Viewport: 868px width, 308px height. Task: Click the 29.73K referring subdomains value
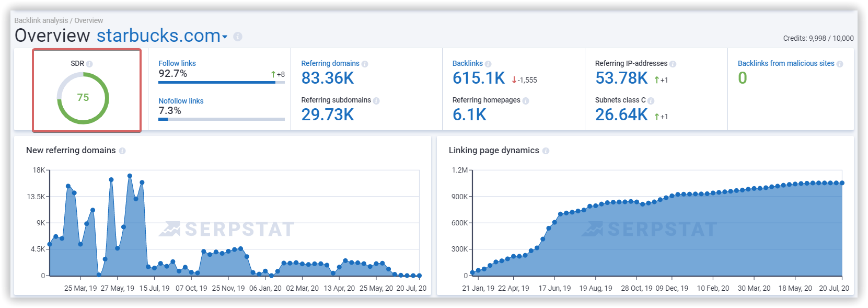[x=328, y=115]
